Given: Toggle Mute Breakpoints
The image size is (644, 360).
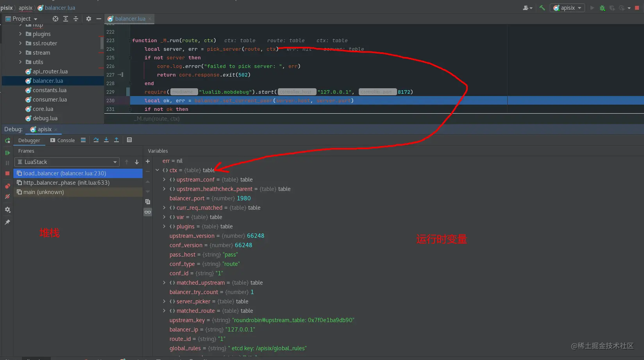Looking at the screenshot, I should [7, 196].
